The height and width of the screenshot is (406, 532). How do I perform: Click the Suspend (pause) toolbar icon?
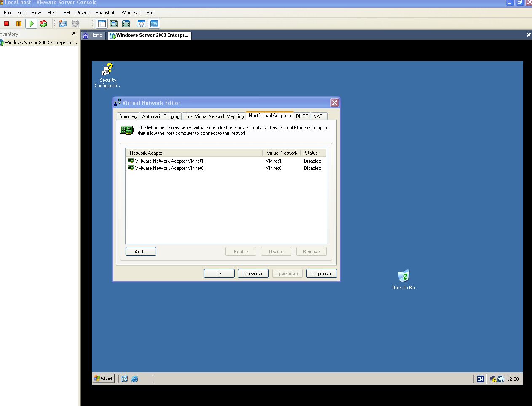[19, 24]
